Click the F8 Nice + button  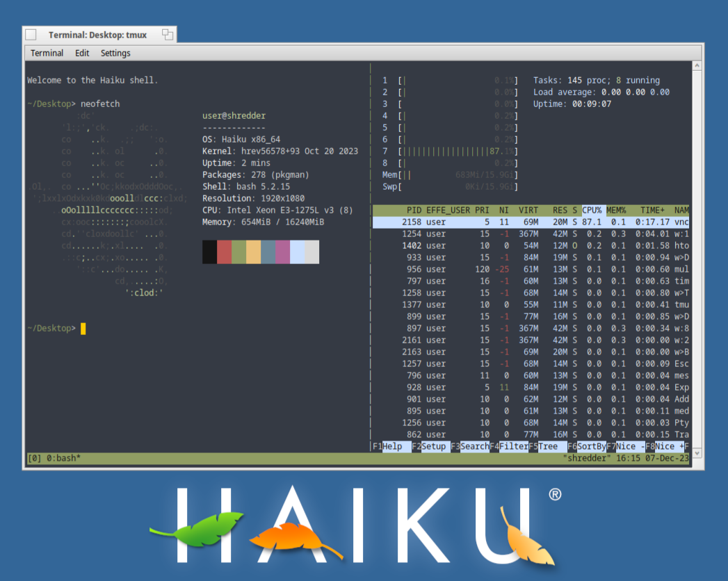click(x=665, y=446)
